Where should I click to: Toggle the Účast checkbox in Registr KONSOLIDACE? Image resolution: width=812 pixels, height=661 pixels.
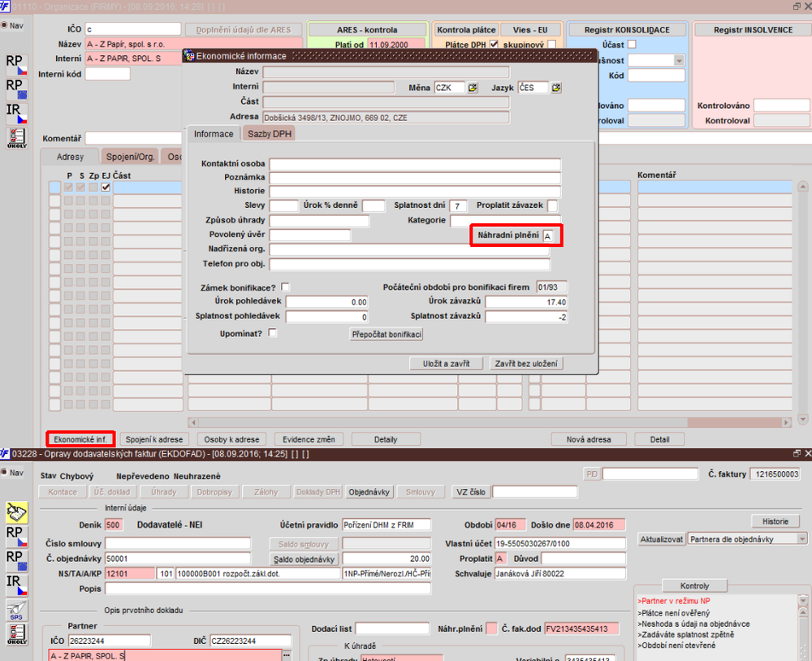(632, 45)
